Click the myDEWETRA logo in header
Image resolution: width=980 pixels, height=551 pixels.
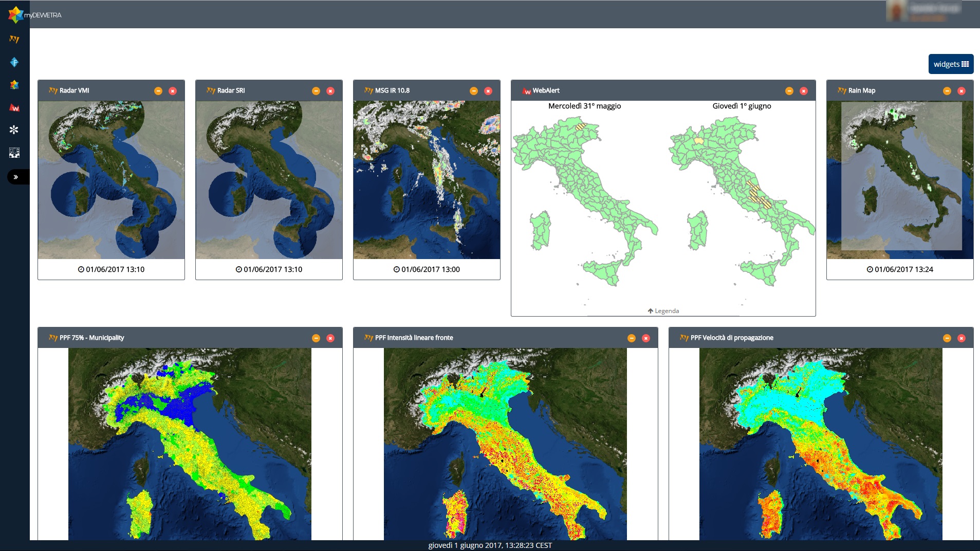(35, 15)
